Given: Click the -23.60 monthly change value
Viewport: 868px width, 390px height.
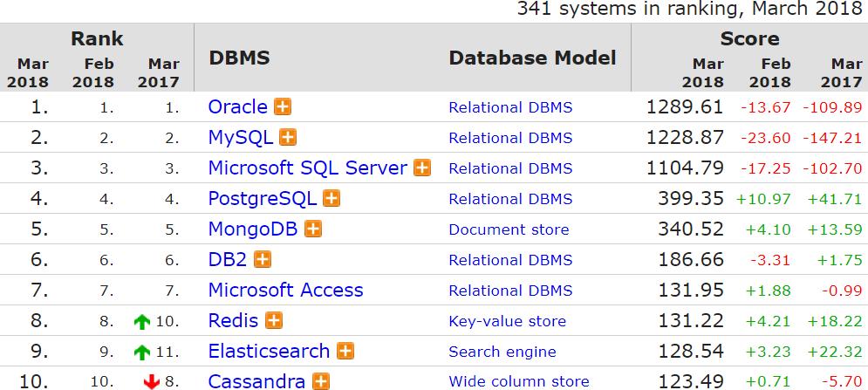Looking at the screenshot, I should click(x=766, y=138).
